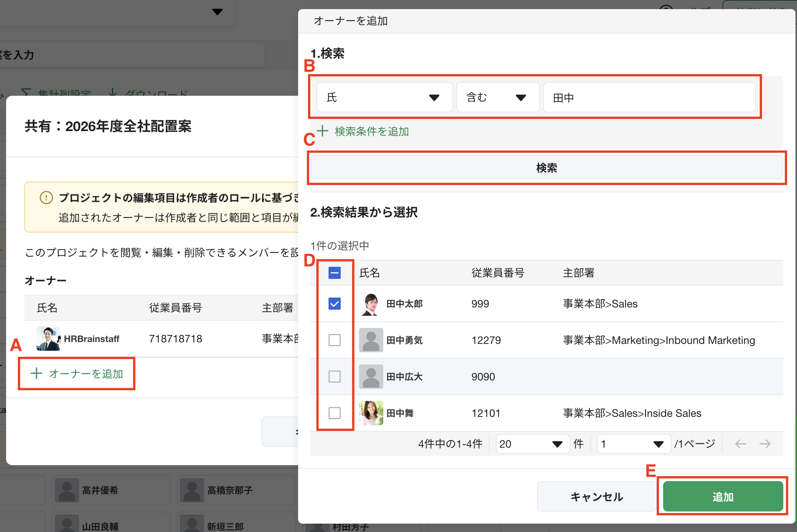Open the 氏 search field dropdown
The width and height of the screenshot is (797, 532).
tap(384, 98)
